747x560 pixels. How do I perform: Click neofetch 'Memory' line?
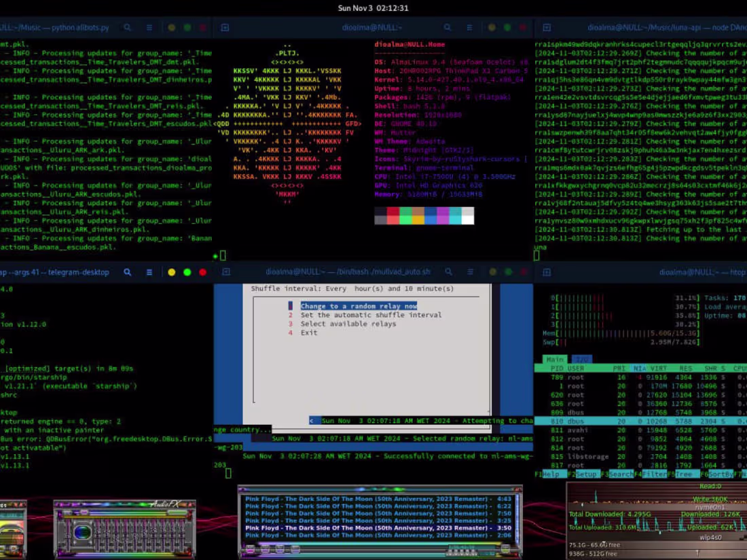[x=429, y=194]
